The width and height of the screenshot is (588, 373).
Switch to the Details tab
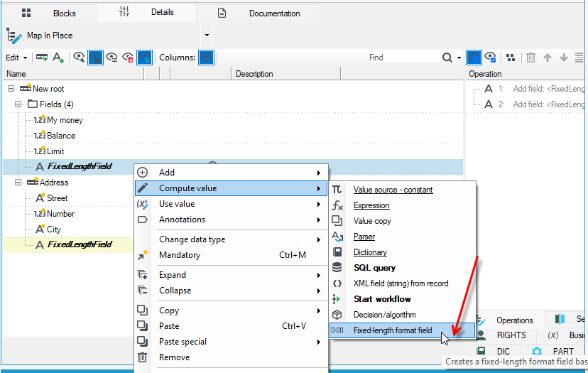pos(146,12)
